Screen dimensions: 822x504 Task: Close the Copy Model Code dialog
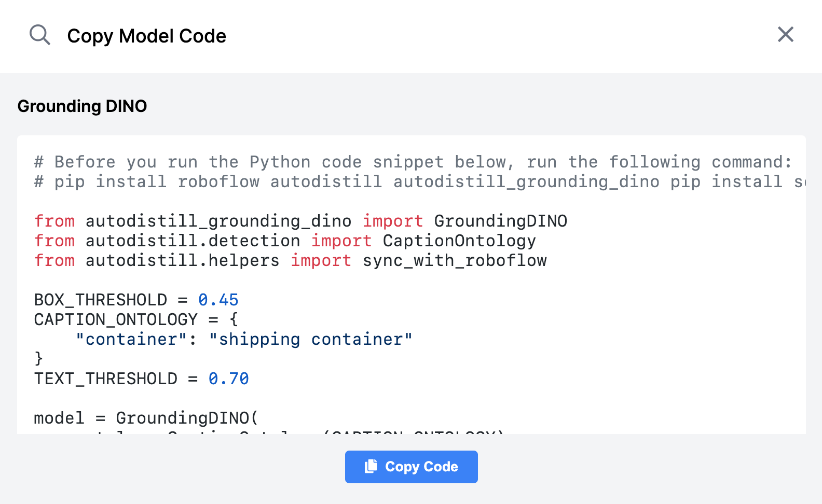(x=786, y=34)
